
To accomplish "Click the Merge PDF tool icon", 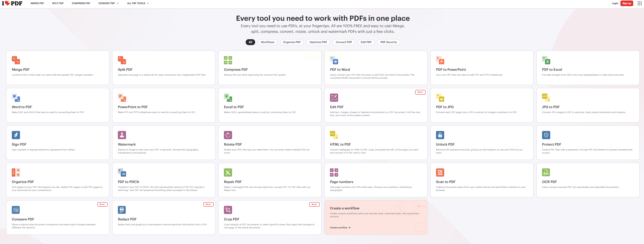I will pyautogui.click(x=16, y=60).
